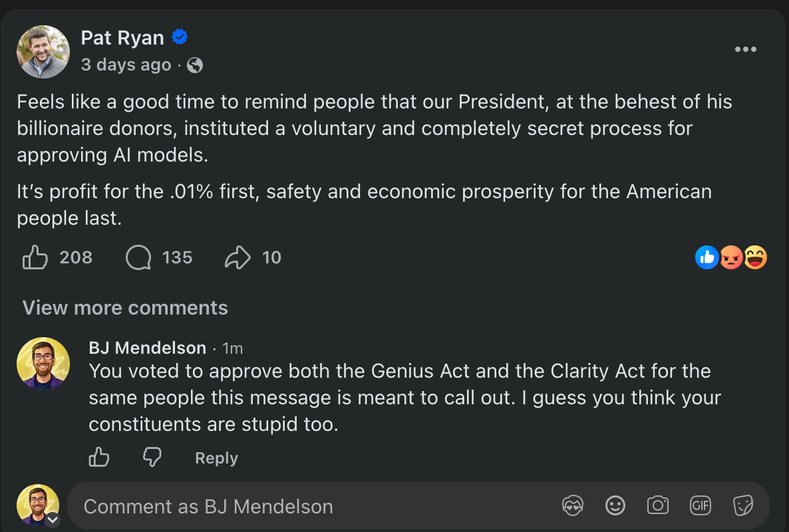Image resolution: width=789 pixels, height=532 pixels.
Task: Open the three-dot post options menu
Action: point(745,49)
